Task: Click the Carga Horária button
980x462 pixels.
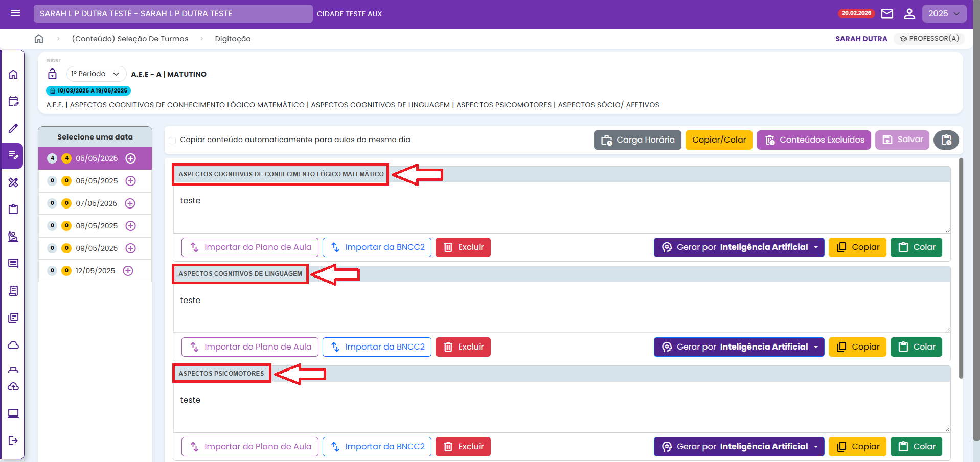Action: [x=637, y=140]
